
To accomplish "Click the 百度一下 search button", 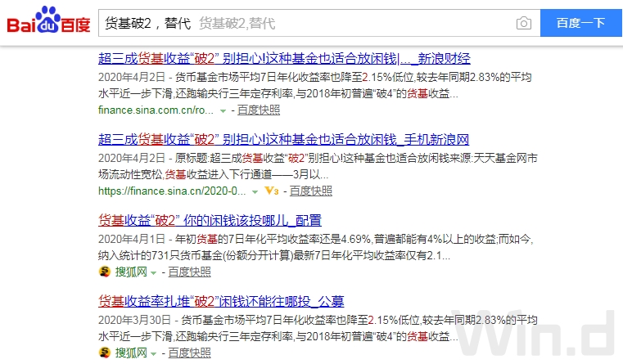I will [581, 23].
